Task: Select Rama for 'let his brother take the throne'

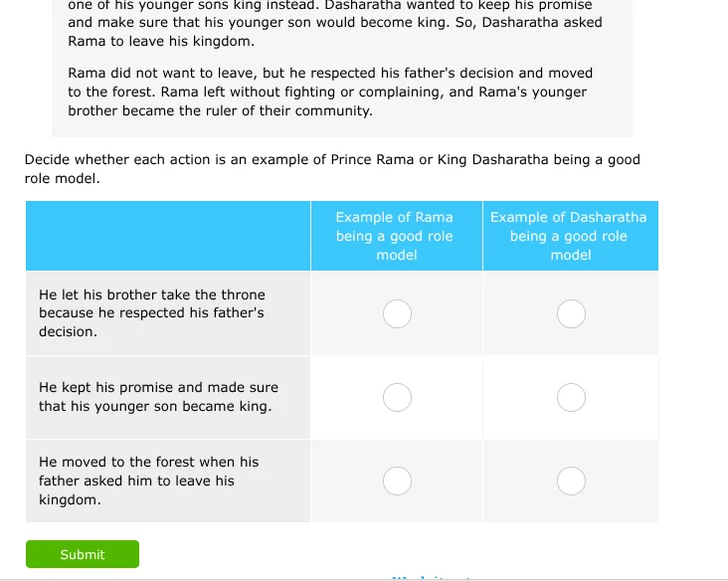Action: (x=397, y=314)
